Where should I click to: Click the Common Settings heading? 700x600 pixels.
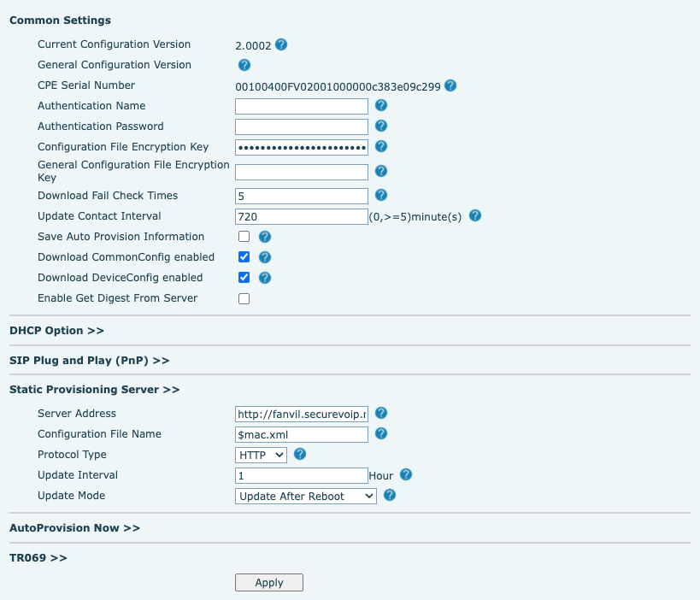[x=61, y=21]
